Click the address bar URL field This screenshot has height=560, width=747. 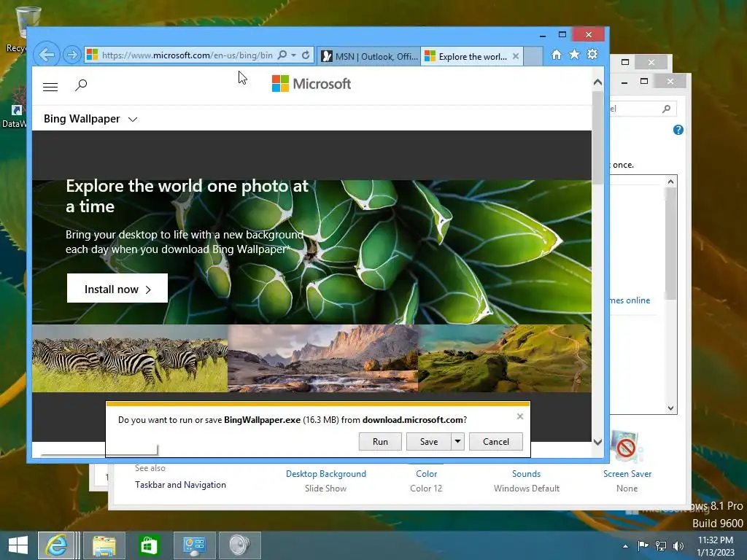click(x=187, y=55)
